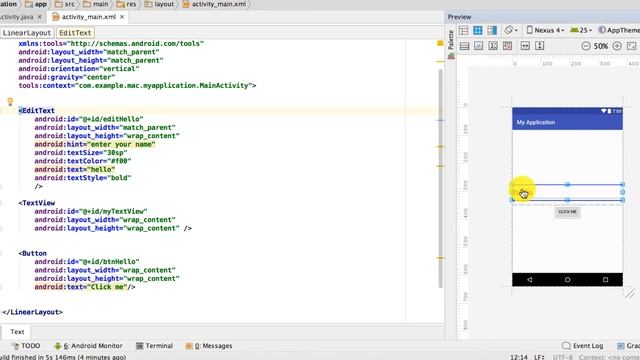640x360 pixels.
Task: Zoom out the preview with minus icon
Action: tap(586, 46)
